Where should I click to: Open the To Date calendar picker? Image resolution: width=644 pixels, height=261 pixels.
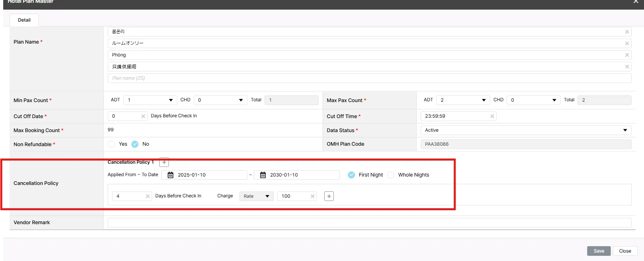coord(263,175)
